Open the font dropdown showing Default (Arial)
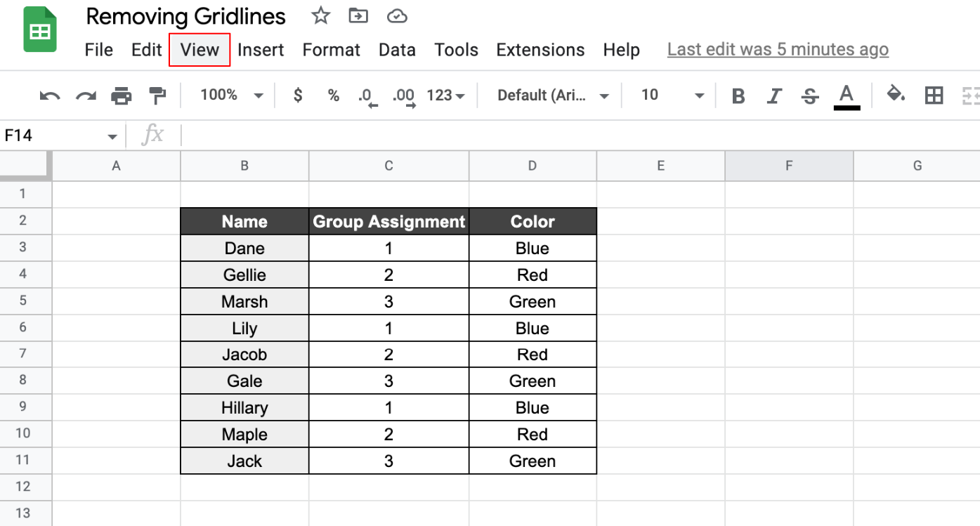The height and width of the screenshot is (526, 980). tap(551, 95)
